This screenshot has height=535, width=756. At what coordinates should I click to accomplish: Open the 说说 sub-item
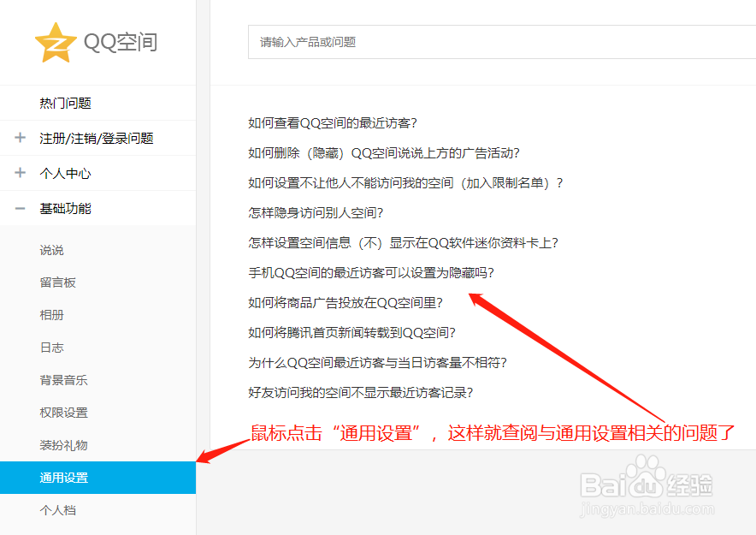coord(51,250)
